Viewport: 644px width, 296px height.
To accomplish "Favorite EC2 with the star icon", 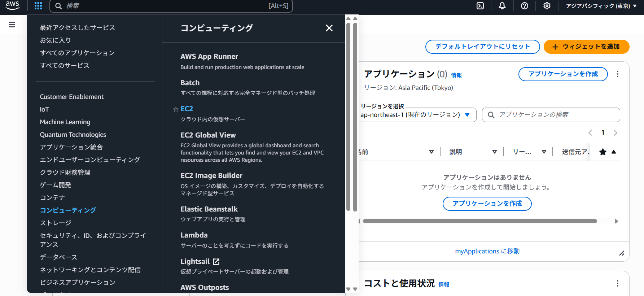I will point(176,109).
